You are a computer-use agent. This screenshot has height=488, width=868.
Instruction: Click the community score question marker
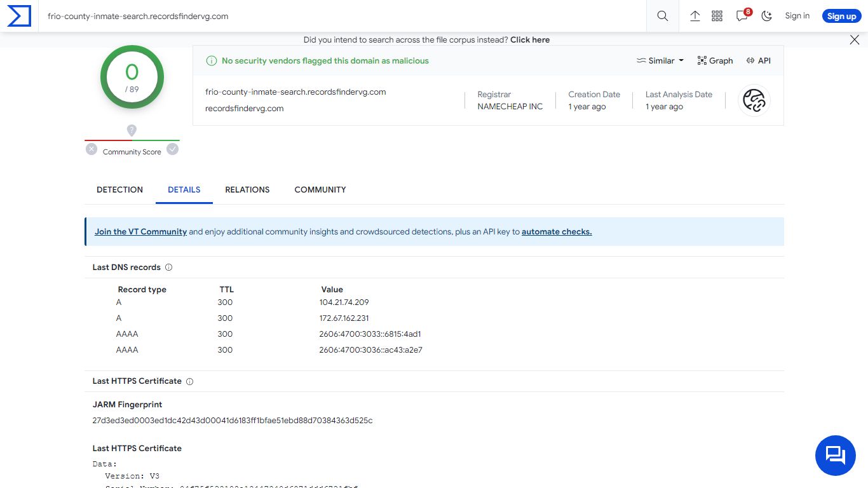point(132,130)
